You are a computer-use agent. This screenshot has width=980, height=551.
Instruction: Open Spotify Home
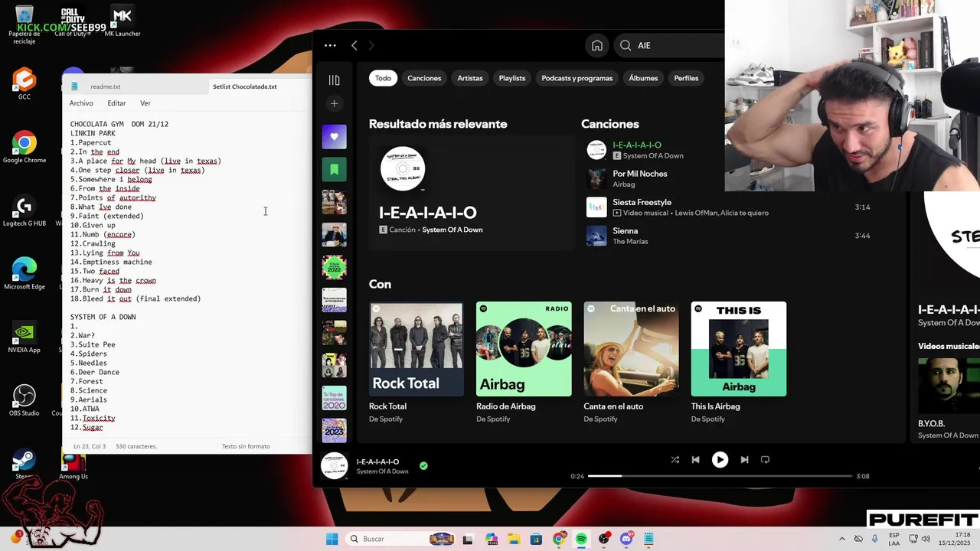[x=597, y=45]
